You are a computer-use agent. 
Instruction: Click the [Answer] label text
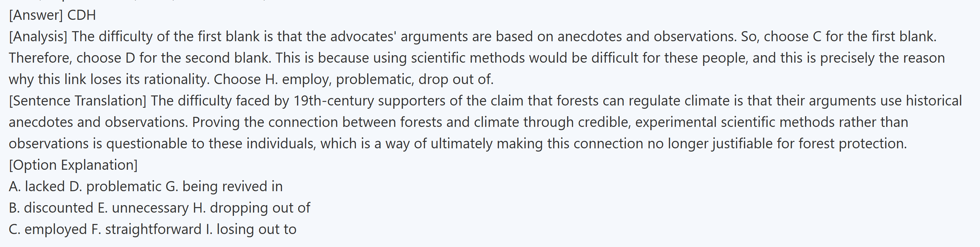coord(36,15)
